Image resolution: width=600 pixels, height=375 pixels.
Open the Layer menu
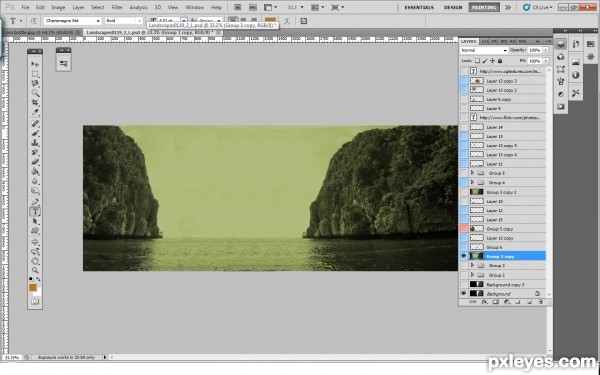point(78,7)
